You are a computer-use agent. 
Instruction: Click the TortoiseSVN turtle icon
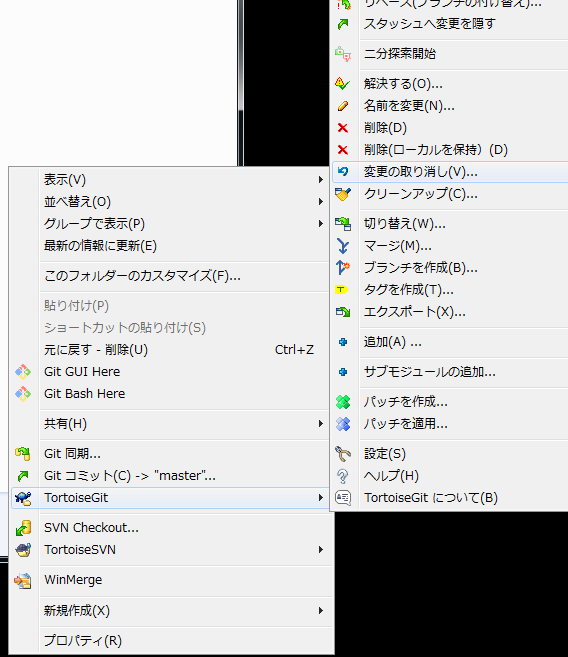click(x=23, y=550)
